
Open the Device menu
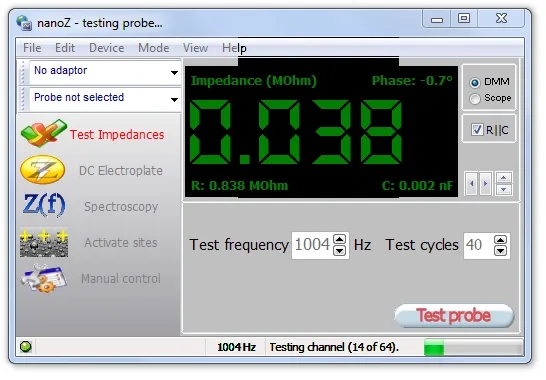pos(107,48)
